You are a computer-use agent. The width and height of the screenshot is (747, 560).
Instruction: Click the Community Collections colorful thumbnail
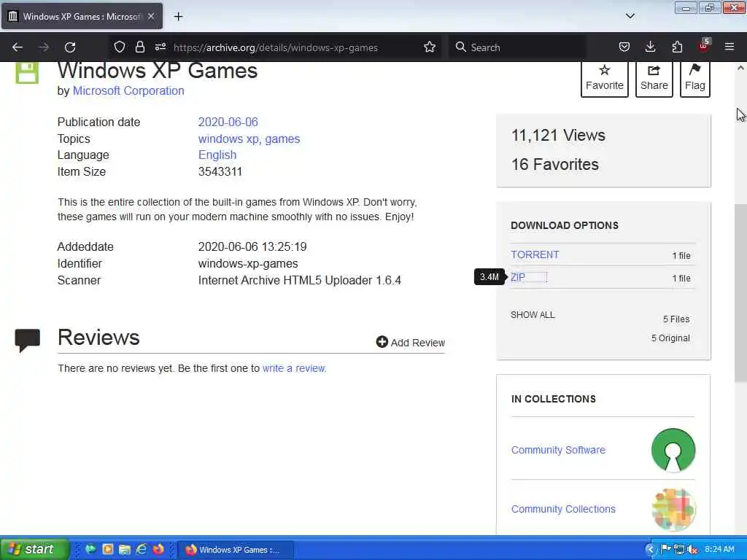coord(673,510)
